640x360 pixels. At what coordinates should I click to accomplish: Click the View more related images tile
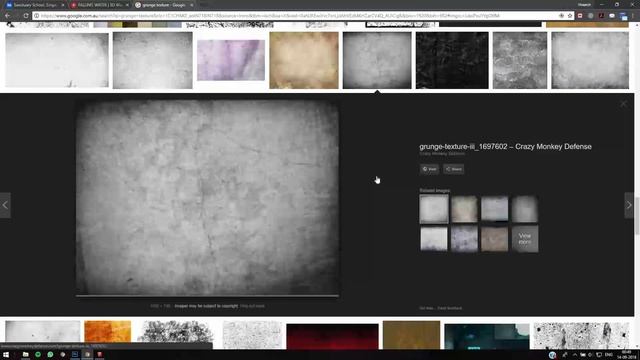coord(525,239)
